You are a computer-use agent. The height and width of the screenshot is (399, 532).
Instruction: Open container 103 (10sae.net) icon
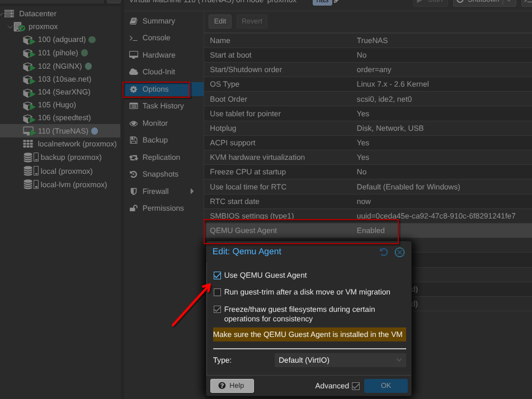point(29,79)
